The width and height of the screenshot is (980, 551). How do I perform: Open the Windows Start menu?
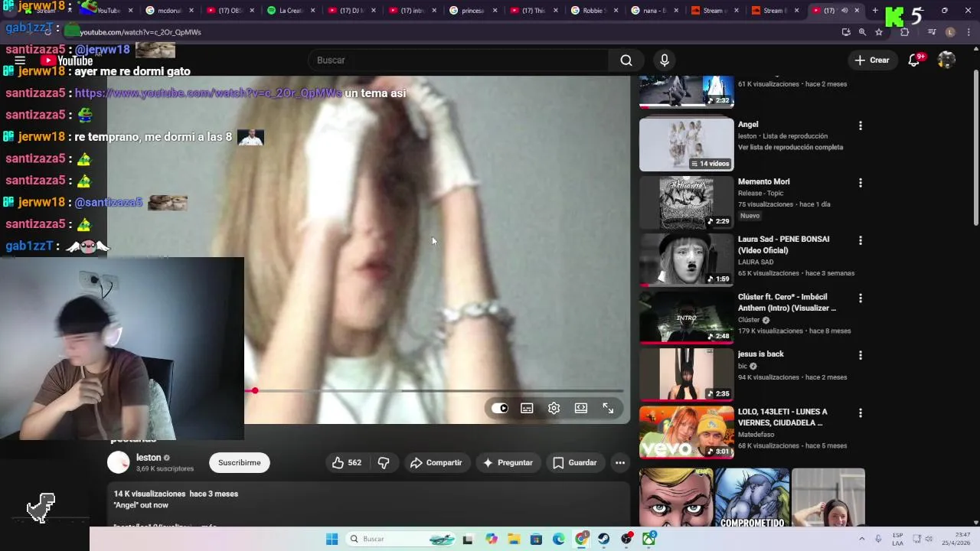(332, 539)
